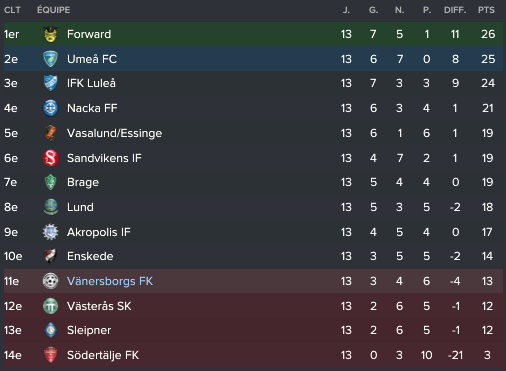Open the Södertälje FK red crest
Image resolution: width=506 pixels, height=371 pixels.
pyautogui.click(x=51, y=355)
